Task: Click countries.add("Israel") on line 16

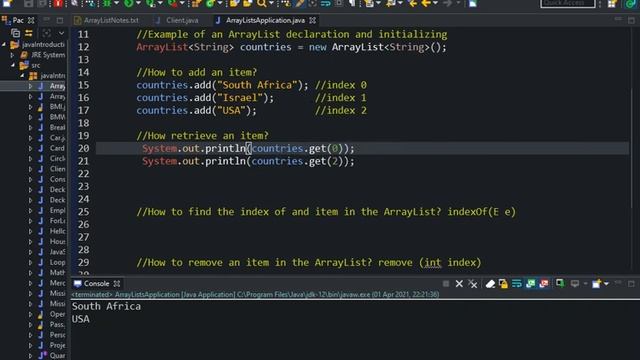Action: point(205,98)
